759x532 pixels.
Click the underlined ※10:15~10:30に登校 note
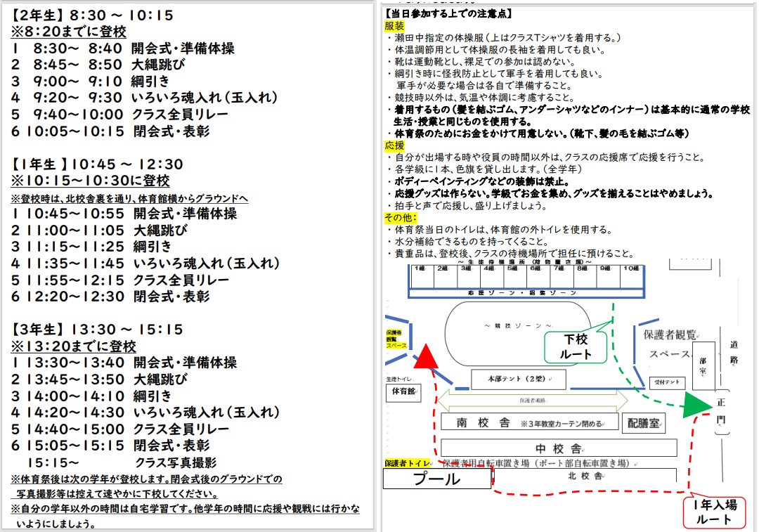click(x=90, y=181)
